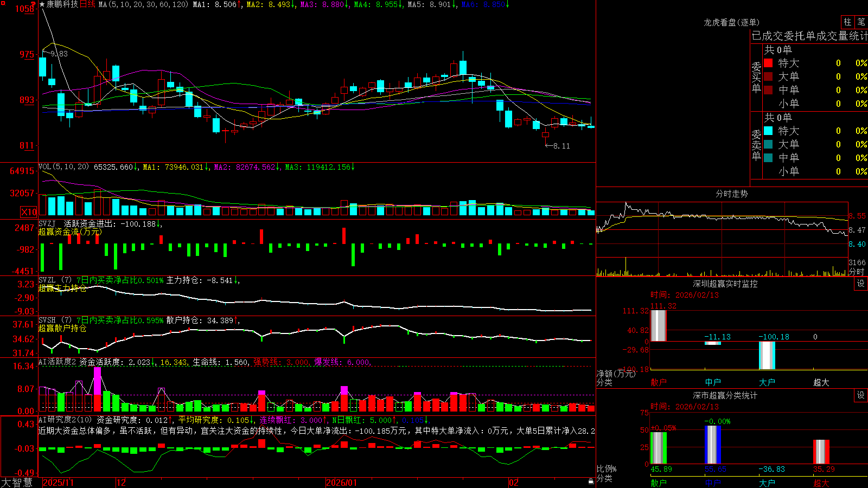Viewport: 868px width, 488px height.
Task: Click the 爆发线: 6.000 value
Action: coord(342,362)
